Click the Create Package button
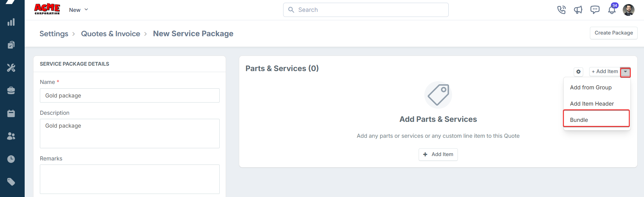 614,33
